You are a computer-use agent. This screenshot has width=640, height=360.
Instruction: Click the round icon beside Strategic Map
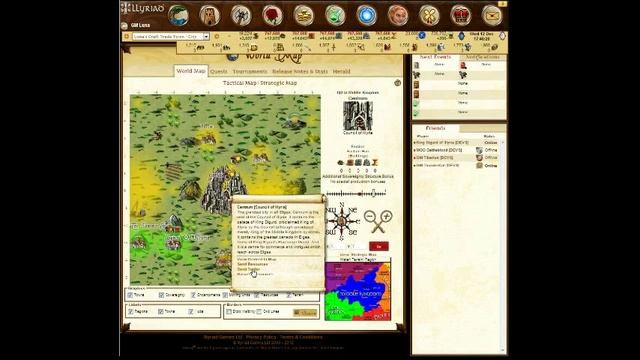coord(398,83)
